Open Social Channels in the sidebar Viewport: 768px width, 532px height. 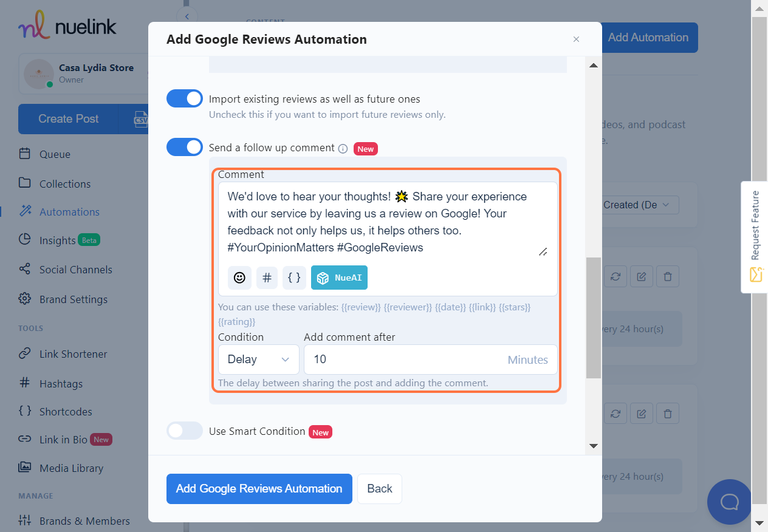pos(76,270)
